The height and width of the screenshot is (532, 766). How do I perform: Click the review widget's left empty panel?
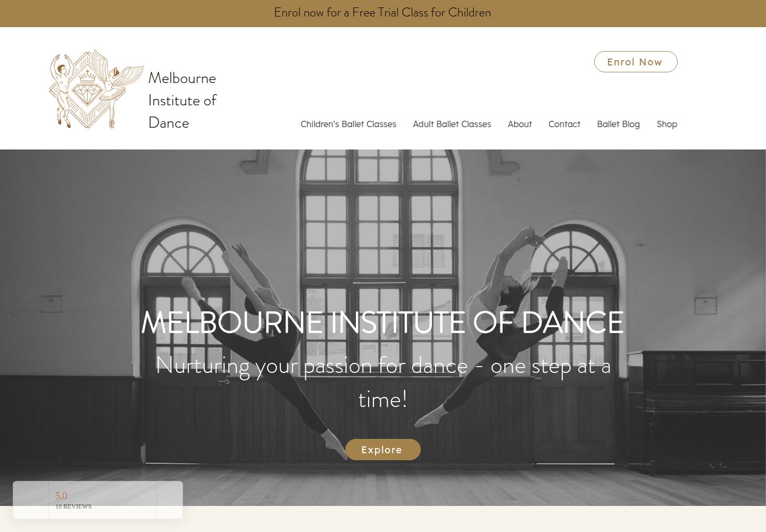click(x=31, y=500)
